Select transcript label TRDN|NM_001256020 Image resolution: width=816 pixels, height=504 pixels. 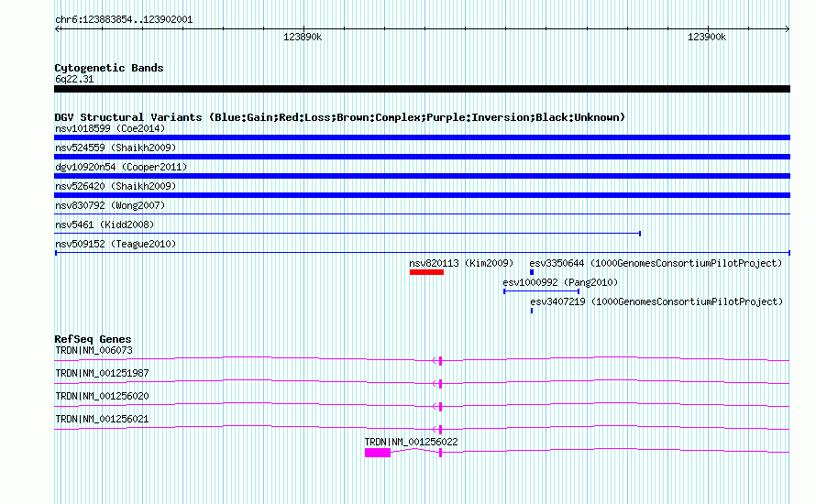click(x=102, y=397)
